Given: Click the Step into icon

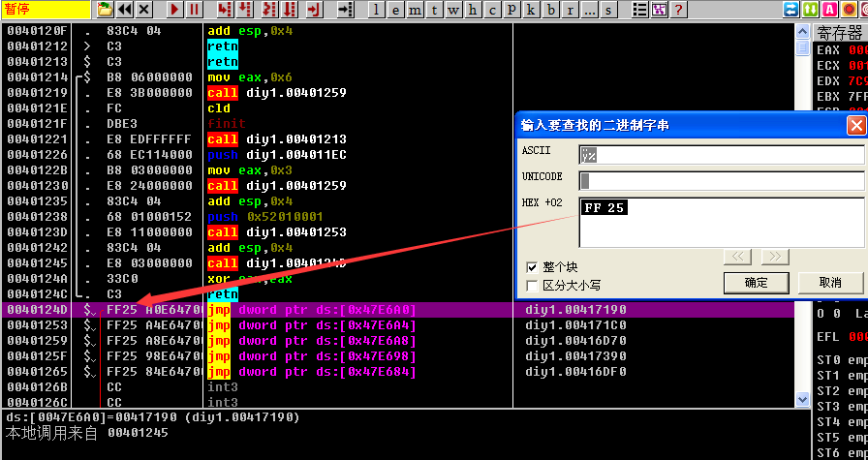Looking at the screenshot, I should [x=225, y=10].
